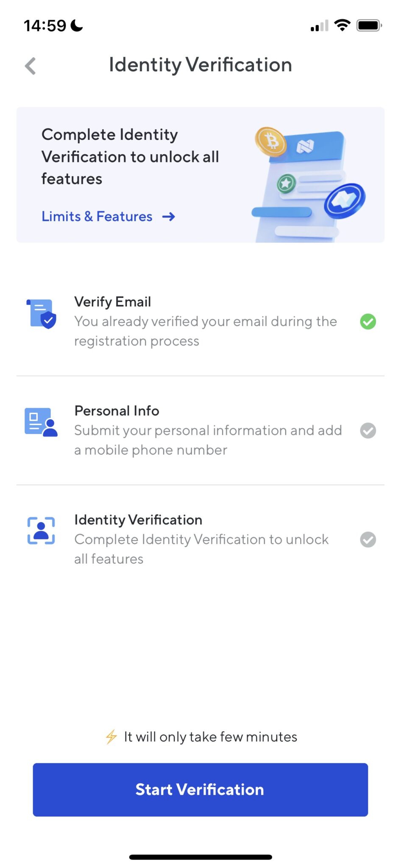Viewport: 401px width, 868px height.
Task: Click the Personal Info ID card icon
Action: click(41, 422)
